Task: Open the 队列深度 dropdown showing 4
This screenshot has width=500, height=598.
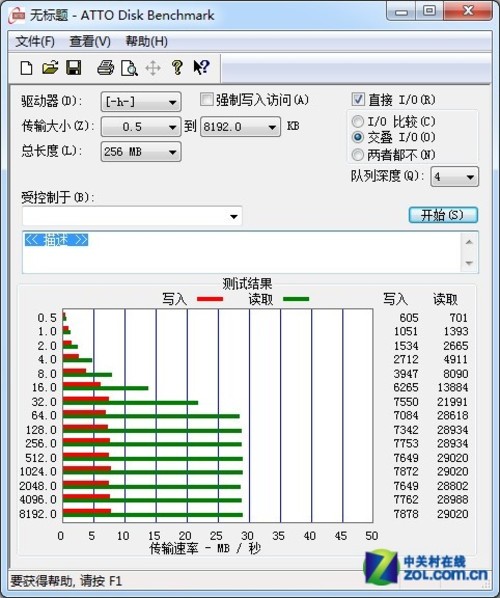Action: tap(455, 177)
